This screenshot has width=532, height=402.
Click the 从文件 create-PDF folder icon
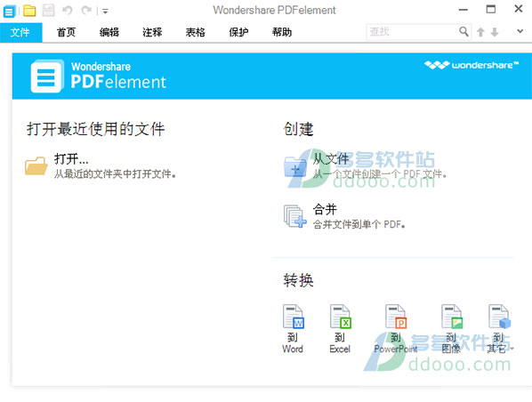tap(295, 167)
